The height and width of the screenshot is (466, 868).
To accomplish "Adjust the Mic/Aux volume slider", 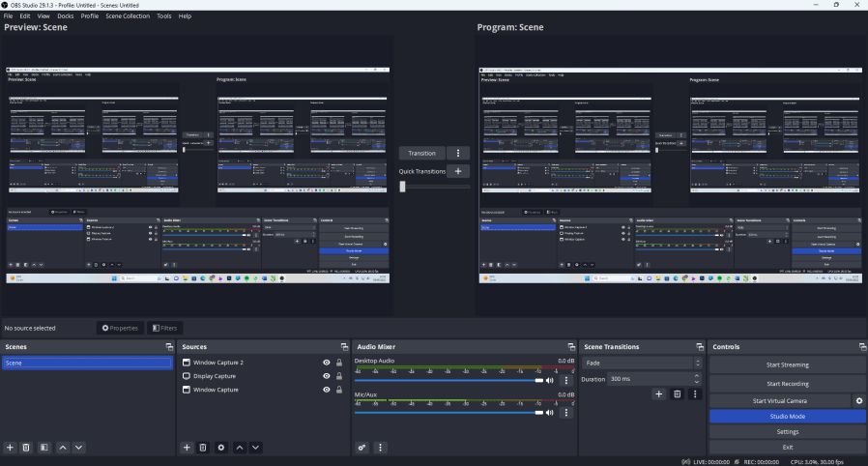I will [x=448, y=412].
